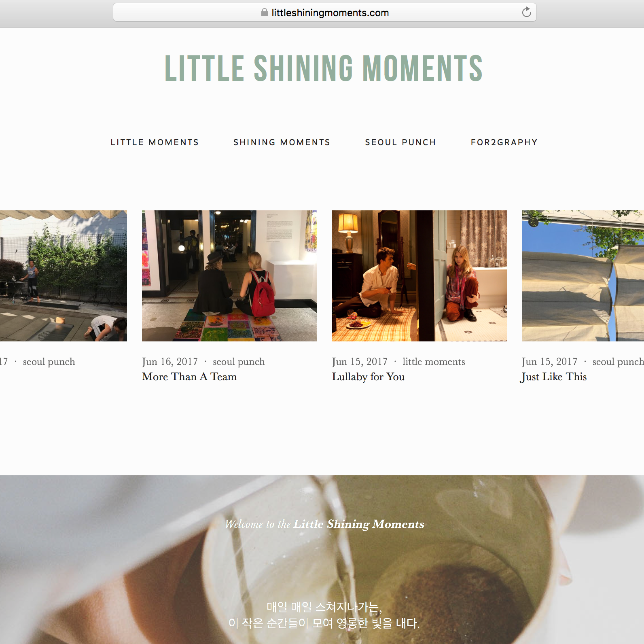Reload the page with the refresh icon
This screenshot has width=644, height=644.
pyautogui.click(x=526, y=12)
